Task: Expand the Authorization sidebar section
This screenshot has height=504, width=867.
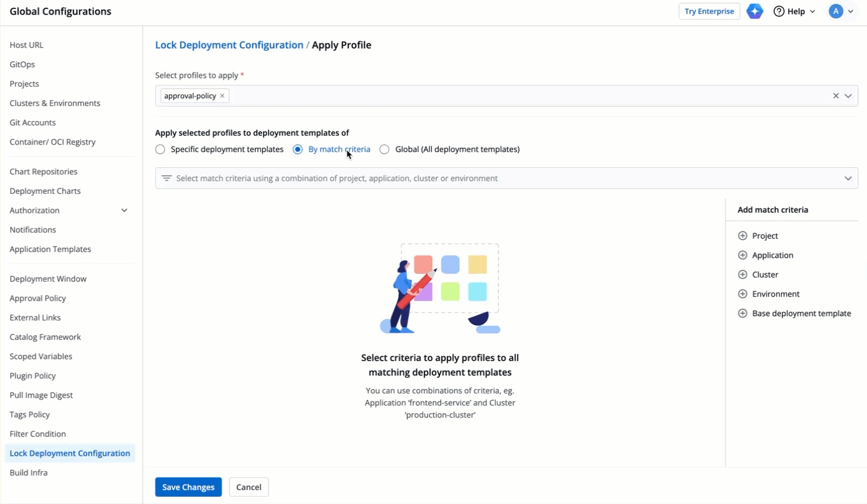Action: pyautogui.click(x=124, y=210)
